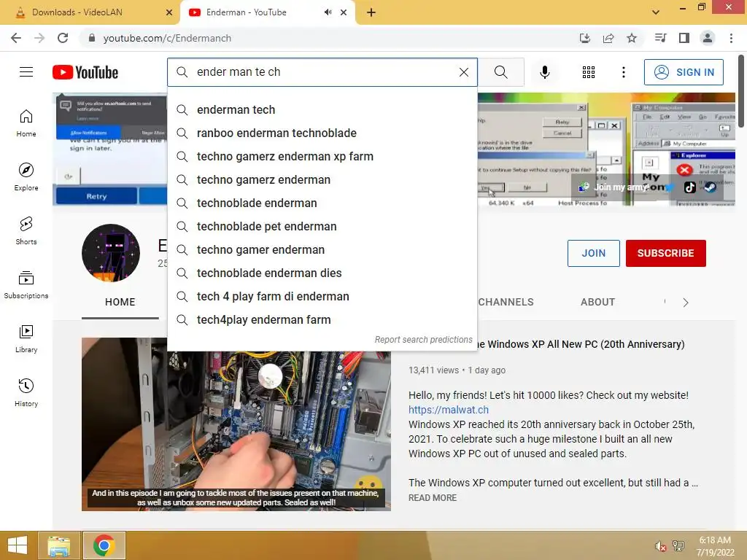Click the JOIN button
This screenshot has height=560, width=747.
click(594, 253)
